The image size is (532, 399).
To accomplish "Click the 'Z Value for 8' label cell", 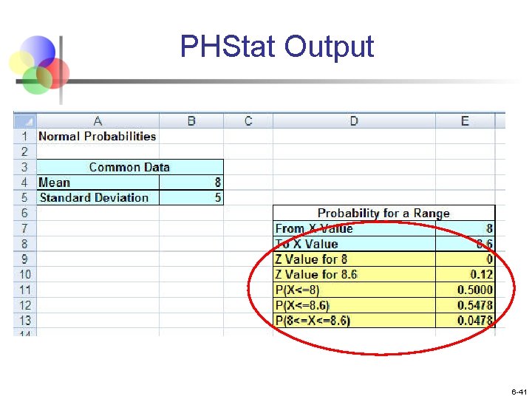I will pyautogui.click(x=354, y=259).
